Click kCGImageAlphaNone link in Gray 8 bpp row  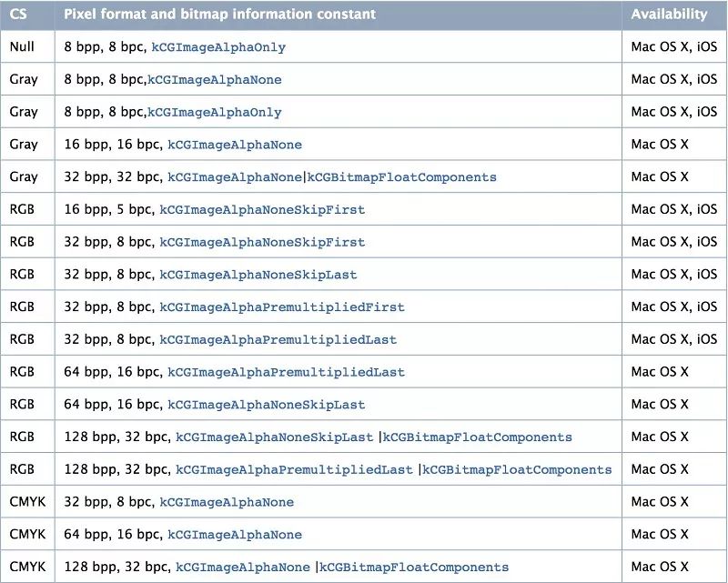(215, 80)
